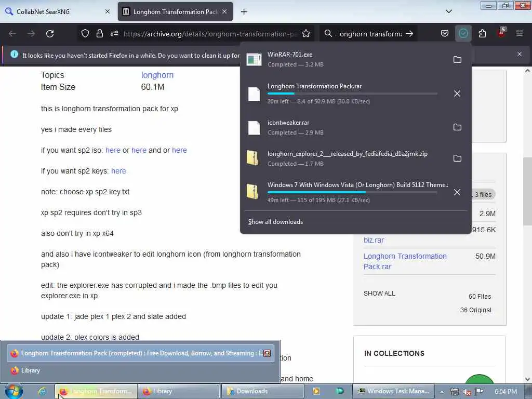Open a new tab with plus button

pyautogui.click(x=244, y=12)
